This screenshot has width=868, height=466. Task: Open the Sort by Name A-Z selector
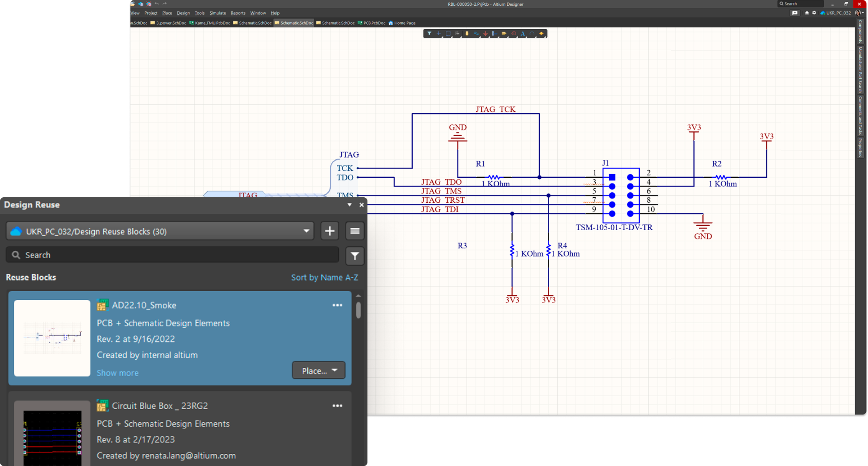(x=324, y=277)
